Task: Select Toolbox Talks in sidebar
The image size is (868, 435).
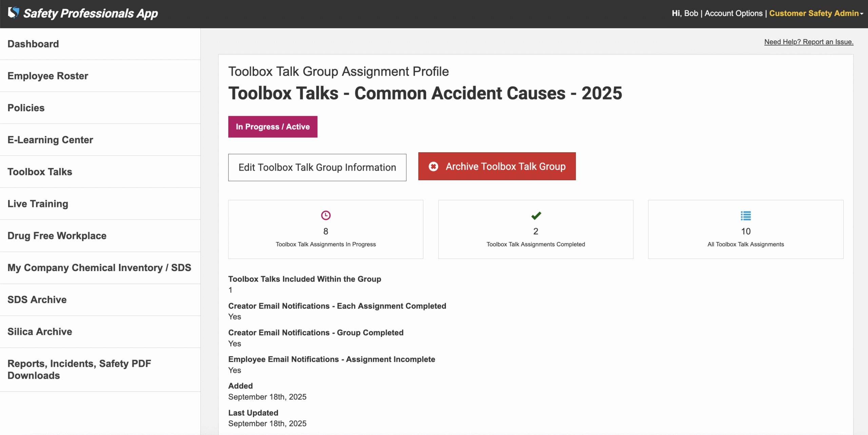Action: (x=40, y=172)
